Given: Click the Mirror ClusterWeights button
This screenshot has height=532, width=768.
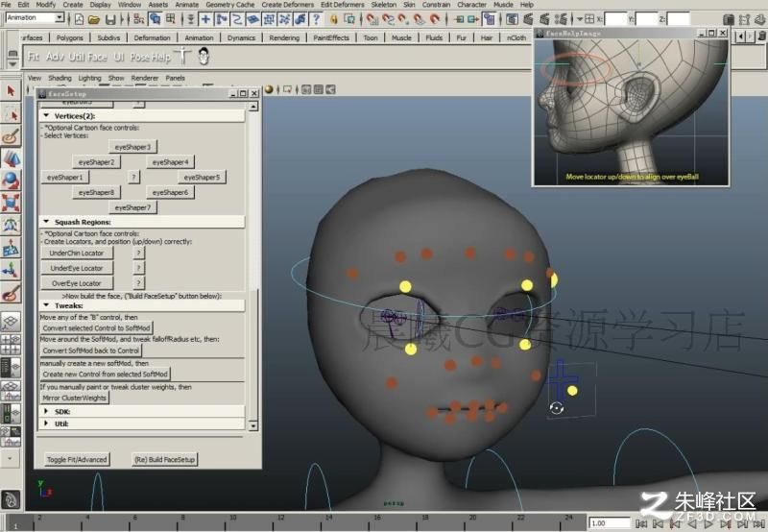Looking at the screenshot, I should (75, 398).
